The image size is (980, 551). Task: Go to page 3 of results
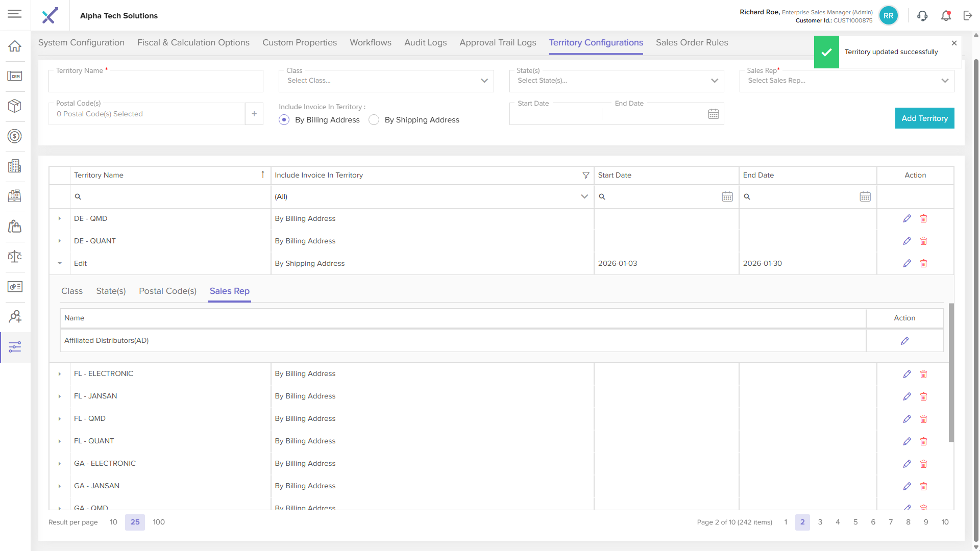(820, 522)
